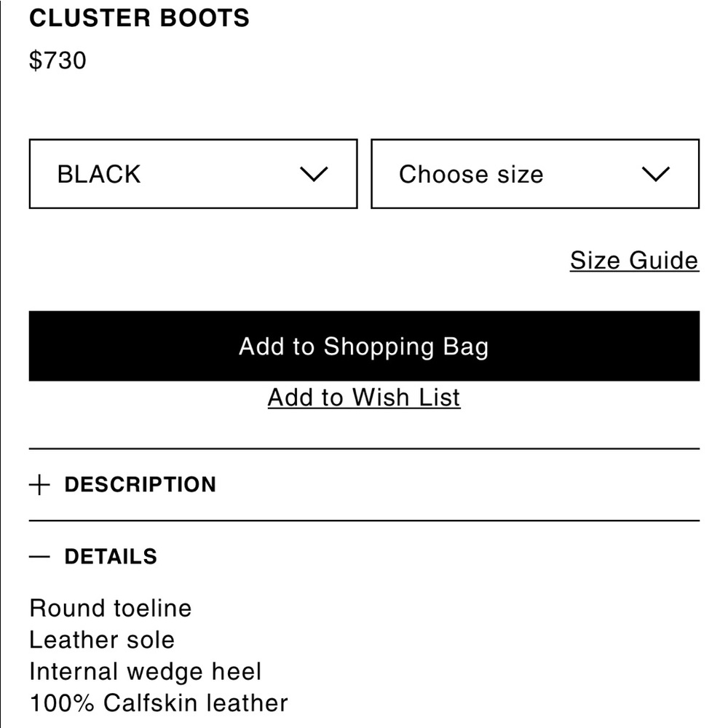Click the 'Internal wedge heel' detail text
728x728 pixels.
tap(144, 670)
